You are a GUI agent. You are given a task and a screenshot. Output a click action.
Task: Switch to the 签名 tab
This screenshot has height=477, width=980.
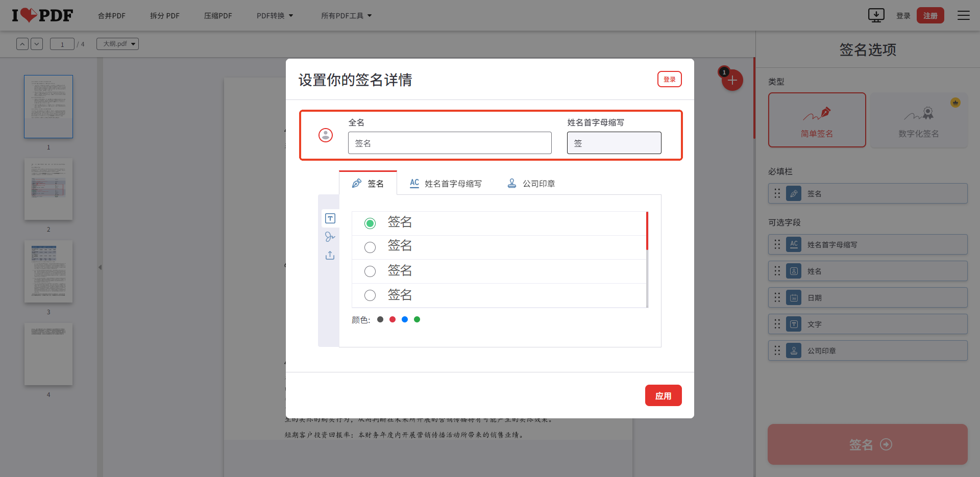[x=368, y=183]
